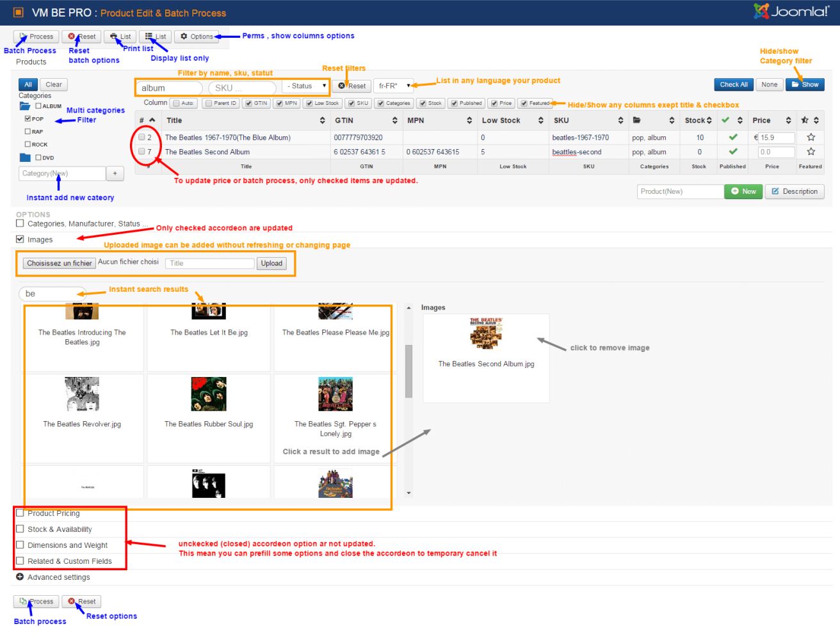Click the plus button to add category

coord(115,173)
